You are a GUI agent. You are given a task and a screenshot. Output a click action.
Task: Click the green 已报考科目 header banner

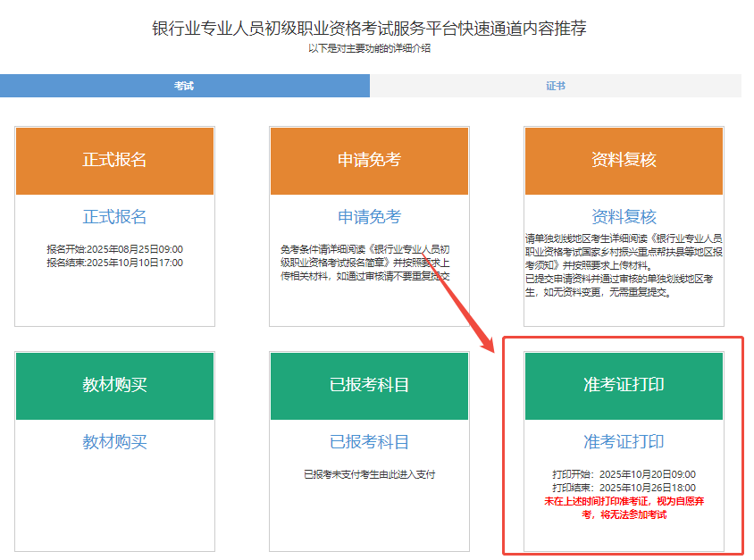(x=369, y=386)
